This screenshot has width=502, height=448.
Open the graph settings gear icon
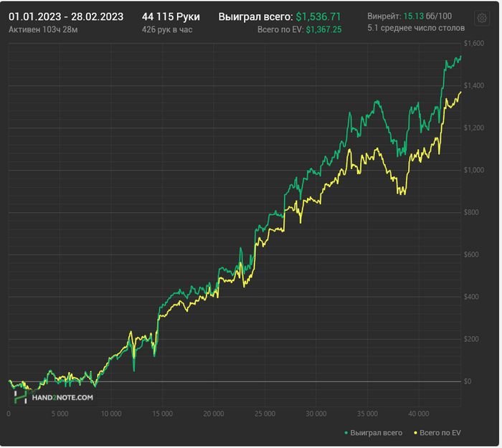click(x=482, y=18)
